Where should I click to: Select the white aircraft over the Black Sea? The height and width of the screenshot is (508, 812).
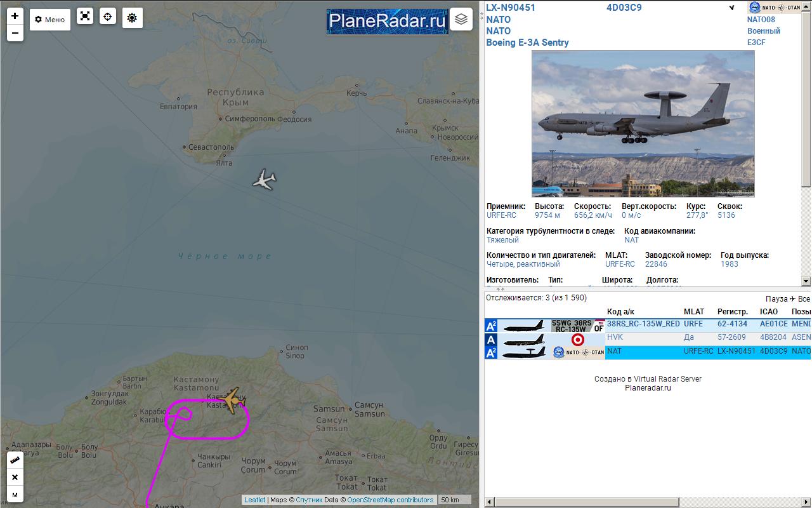tap(265, 180)
